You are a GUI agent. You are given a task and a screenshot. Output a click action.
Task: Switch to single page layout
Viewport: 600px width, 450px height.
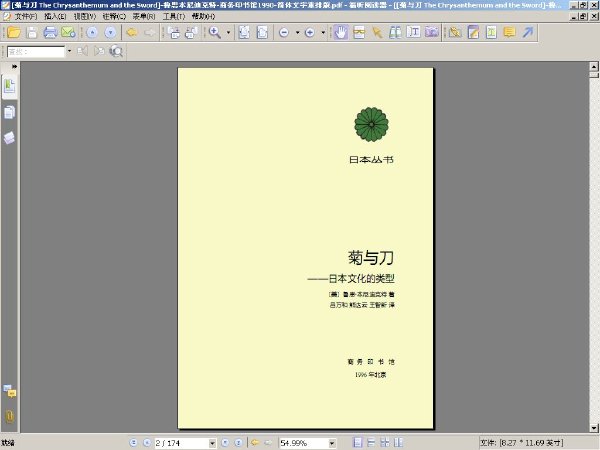(x=357, y=443)
